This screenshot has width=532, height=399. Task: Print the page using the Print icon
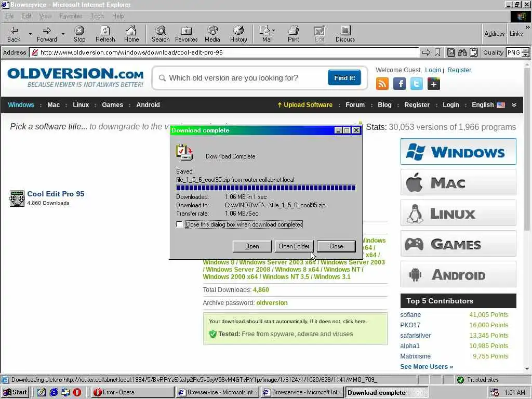click(x=294, y=34)
